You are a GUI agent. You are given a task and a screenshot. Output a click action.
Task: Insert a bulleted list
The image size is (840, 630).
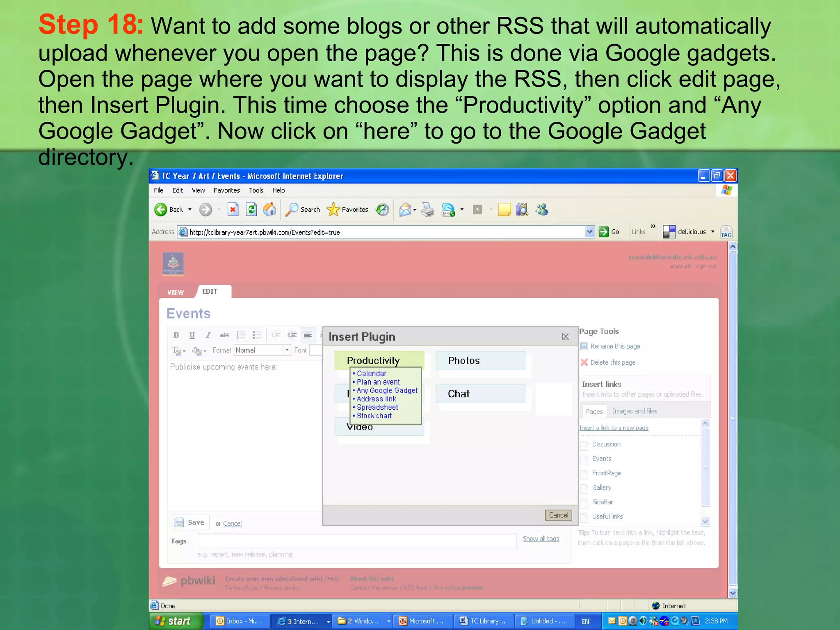point(257,335)
